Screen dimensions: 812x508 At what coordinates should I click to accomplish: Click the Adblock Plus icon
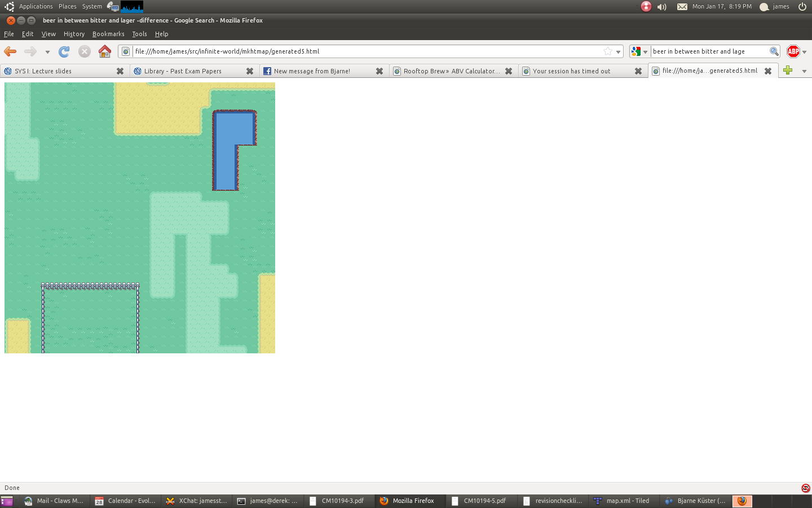point(793,51)
